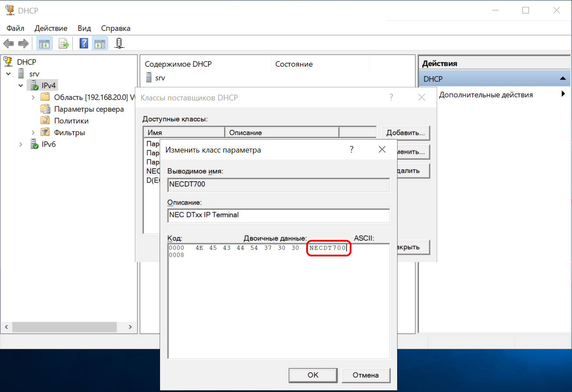This screenshot has width=572, height=392.
Task: Click into the Описание text field
Action: click(x=278, y=215)
